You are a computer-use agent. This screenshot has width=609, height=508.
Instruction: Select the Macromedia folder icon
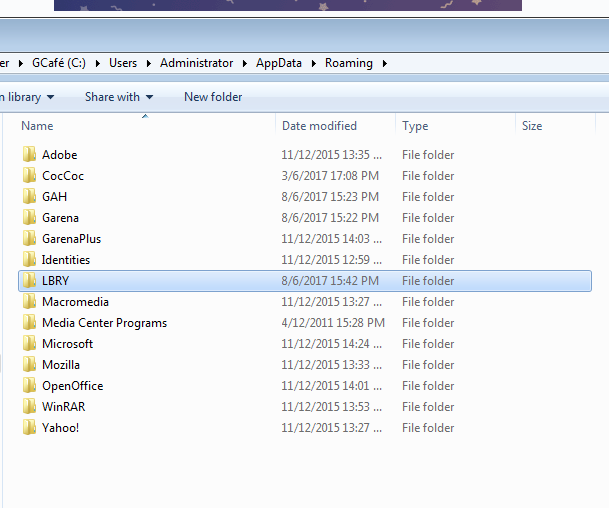tap(29, 301)
